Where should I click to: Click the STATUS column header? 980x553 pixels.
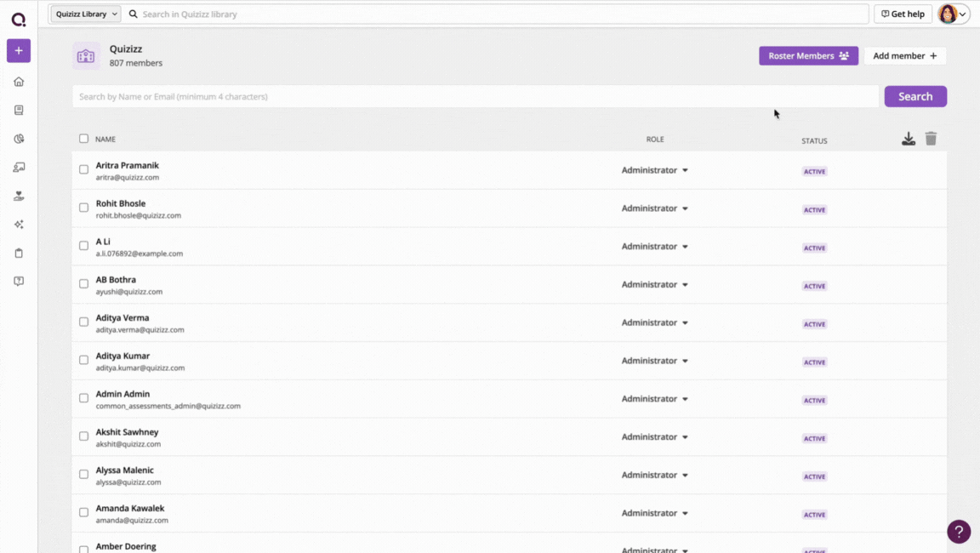814,141
